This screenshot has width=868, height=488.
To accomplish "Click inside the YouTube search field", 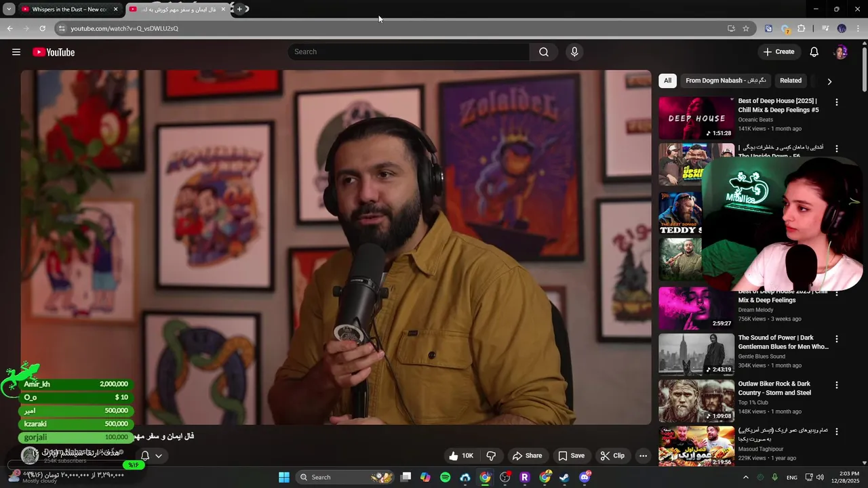I will tap(410, 52).
